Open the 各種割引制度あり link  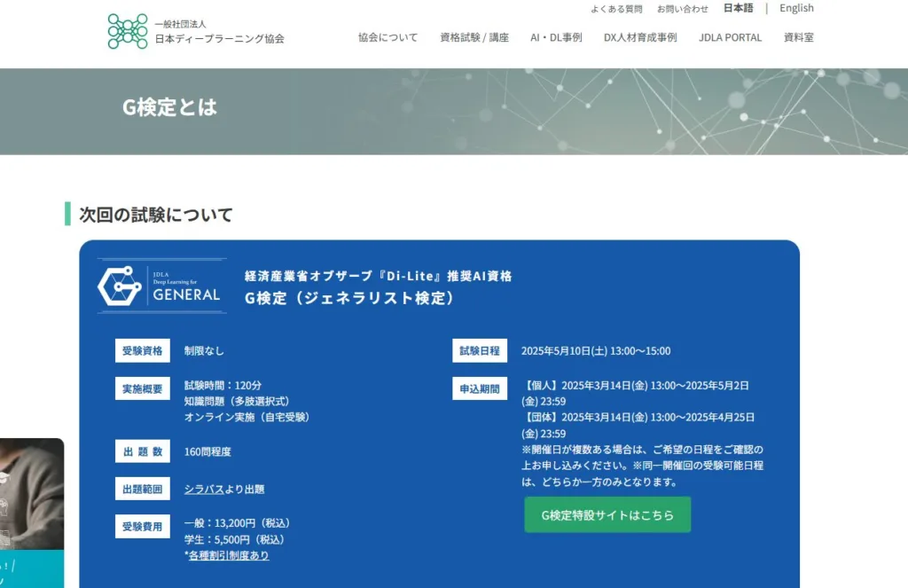pyautogui.click(x=228, y=555)
